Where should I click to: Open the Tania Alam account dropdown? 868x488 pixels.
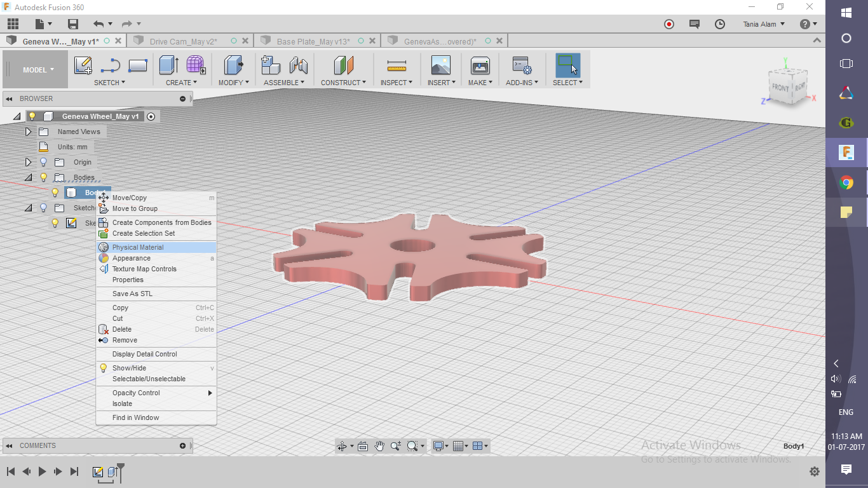point(764,24)
